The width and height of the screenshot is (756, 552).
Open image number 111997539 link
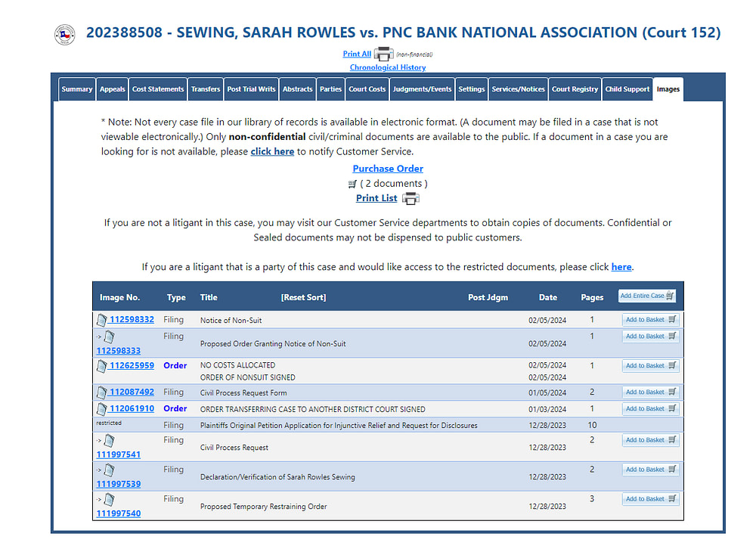(x=119, y=484)
